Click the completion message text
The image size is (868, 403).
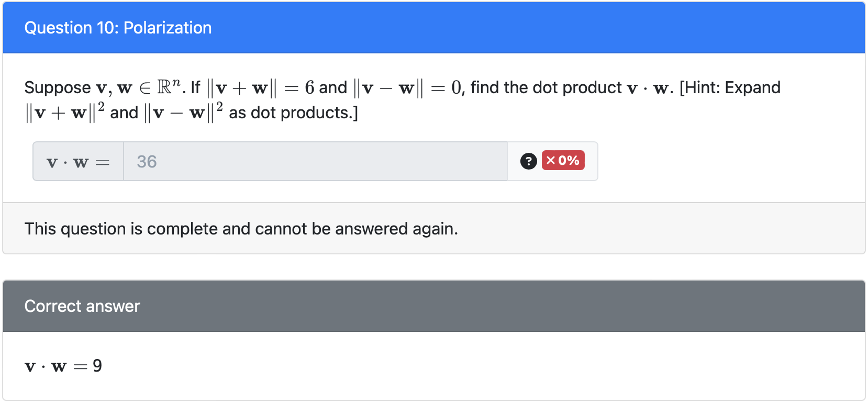(x=241, y=228)
